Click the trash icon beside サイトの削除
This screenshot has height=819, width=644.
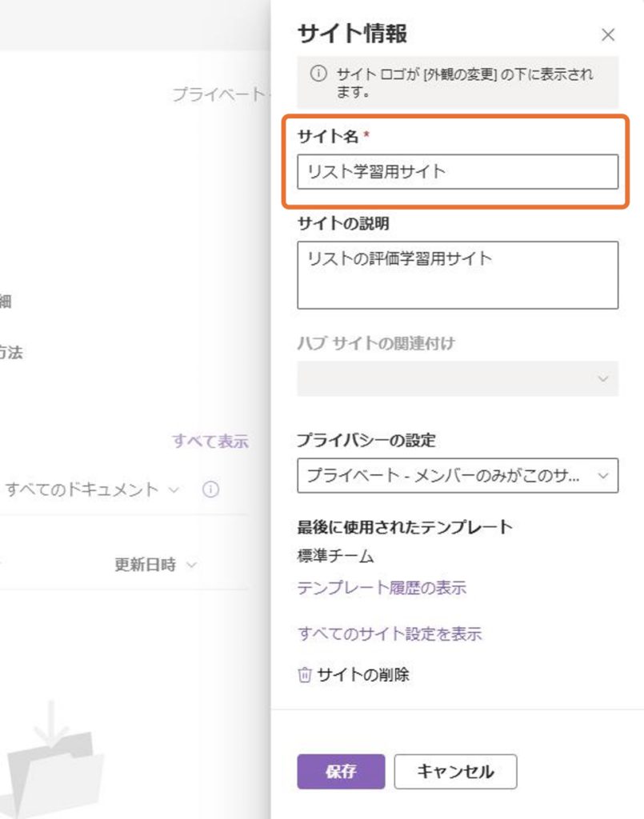(305, 675)
